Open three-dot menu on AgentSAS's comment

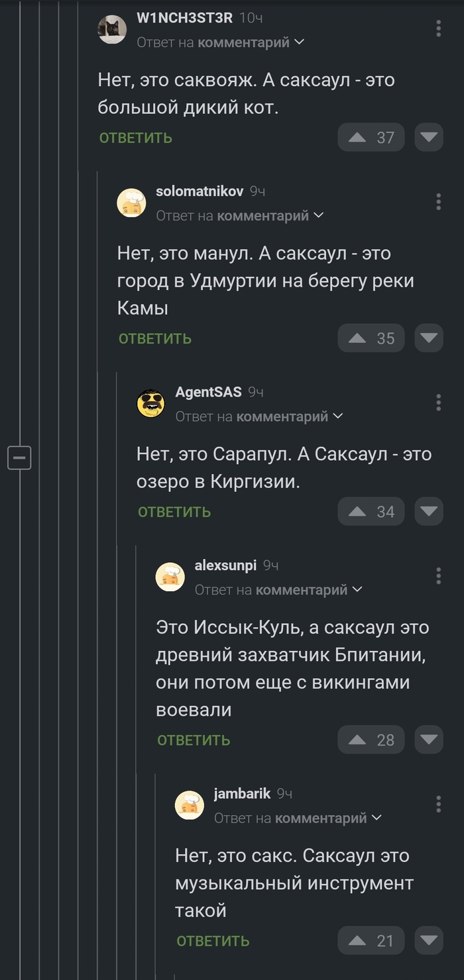point(438,403)
